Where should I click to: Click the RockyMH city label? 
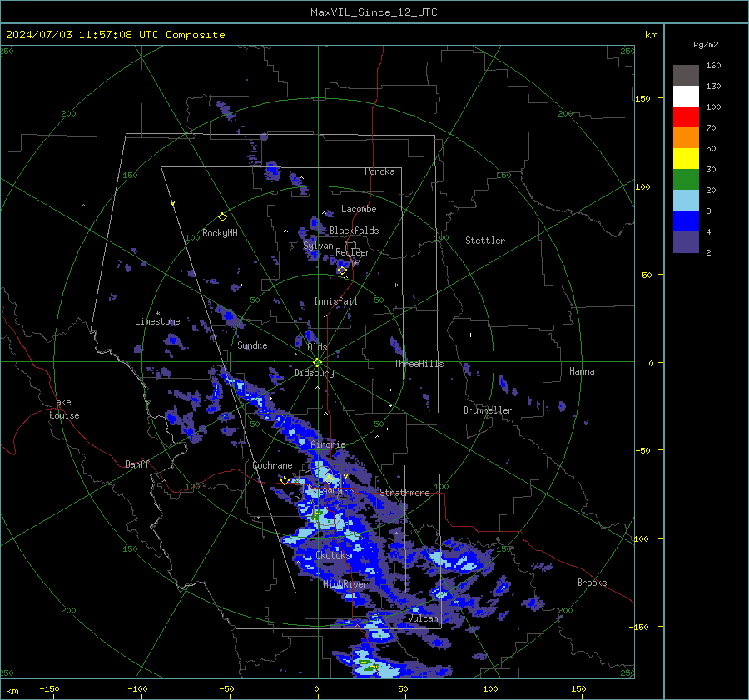pos(220,233)
